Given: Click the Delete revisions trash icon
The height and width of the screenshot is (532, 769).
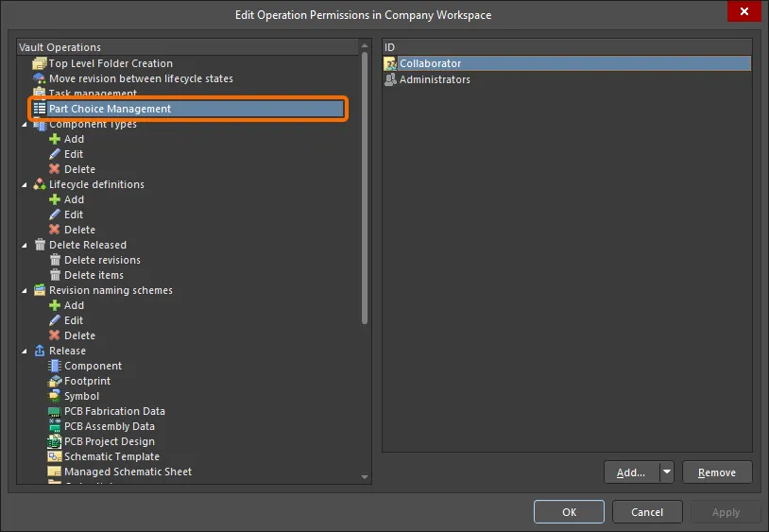Looking at the screenshot, I should tap(55, 260).
